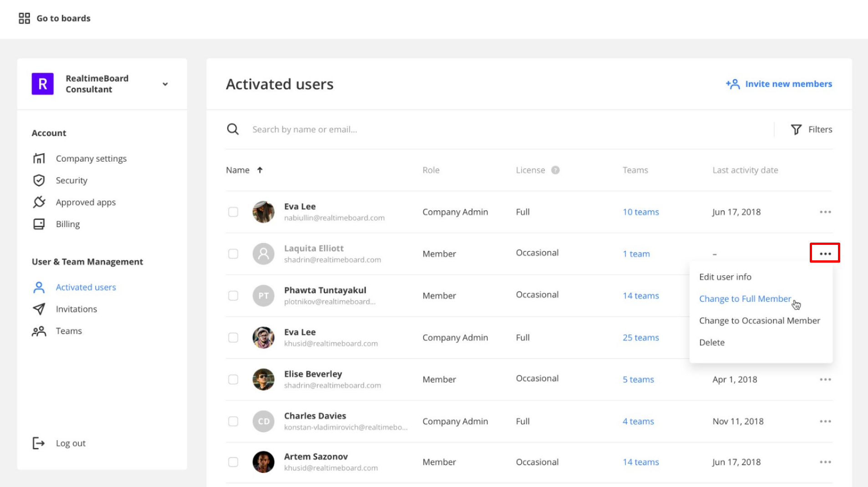Screen dimensions: 868x487
Task: Open Security via its shield icon
Action: point(39,180)
